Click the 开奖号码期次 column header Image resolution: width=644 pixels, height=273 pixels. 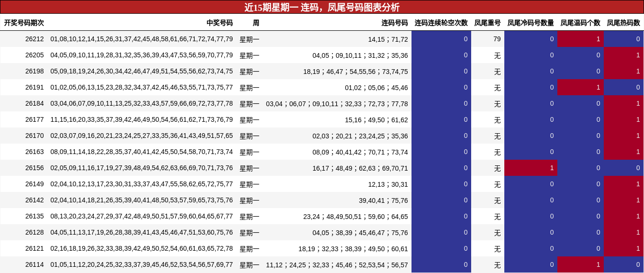coord(24,23)
